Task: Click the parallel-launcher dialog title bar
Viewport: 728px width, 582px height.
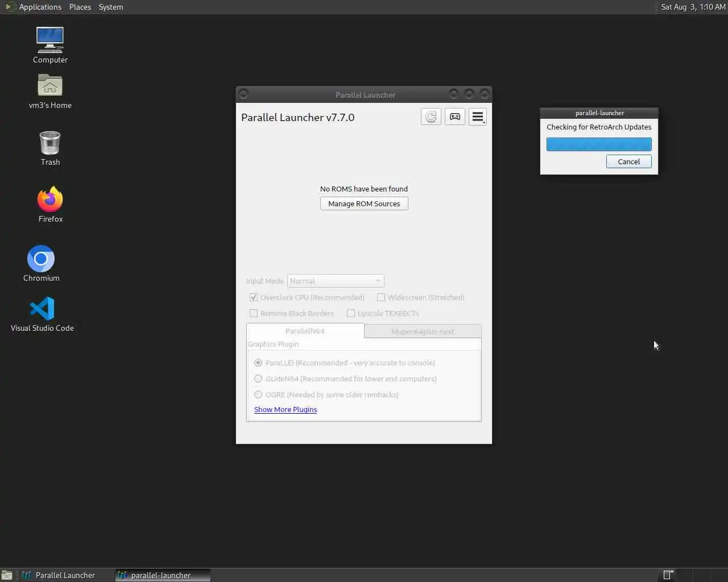Action: [x=599, y=113]
